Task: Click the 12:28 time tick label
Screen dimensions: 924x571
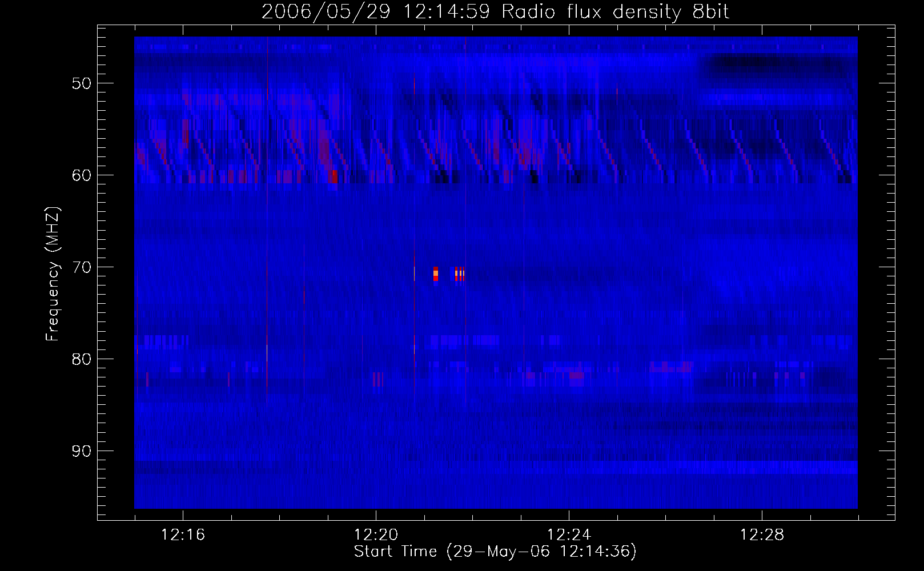Action: (x=762, y=535)
